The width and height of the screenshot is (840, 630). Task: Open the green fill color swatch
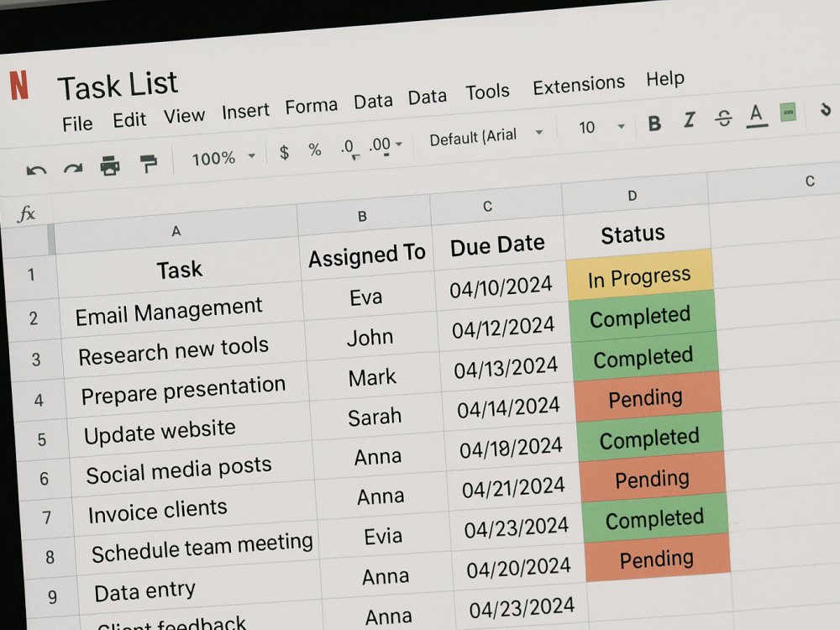coord(788,112)
